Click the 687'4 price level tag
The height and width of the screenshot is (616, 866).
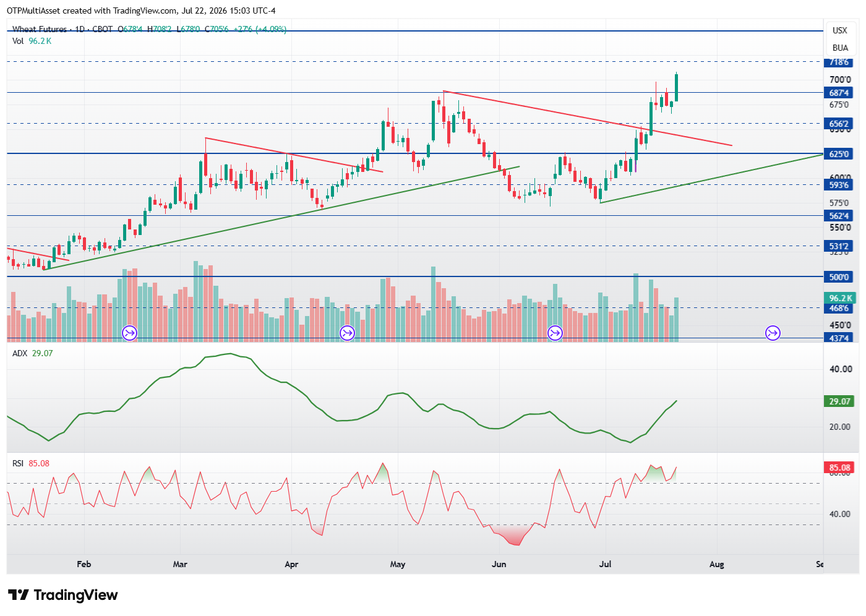click(839, 93)
